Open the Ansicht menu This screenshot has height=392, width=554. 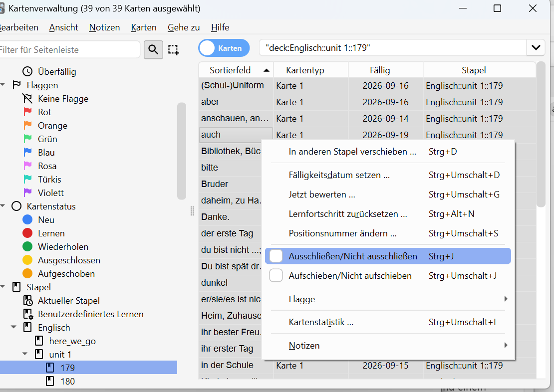click(x=63, y=27)
